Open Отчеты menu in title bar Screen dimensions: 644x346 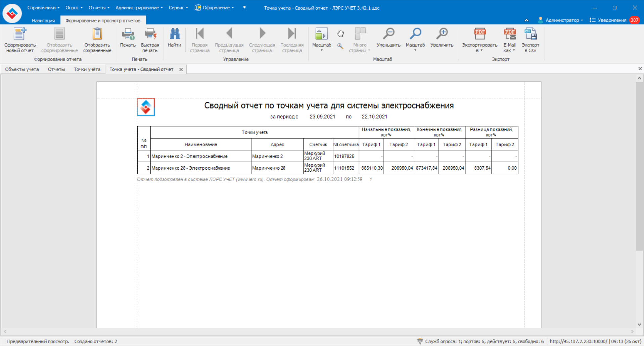tap(99, 7)
